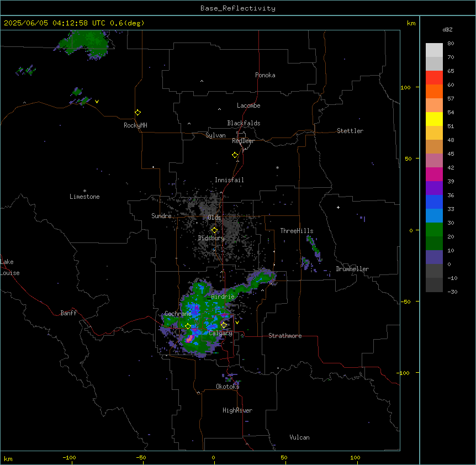Screen dimensions: 476x465
Task: Select the Limestone label
Action: point(84,197)
